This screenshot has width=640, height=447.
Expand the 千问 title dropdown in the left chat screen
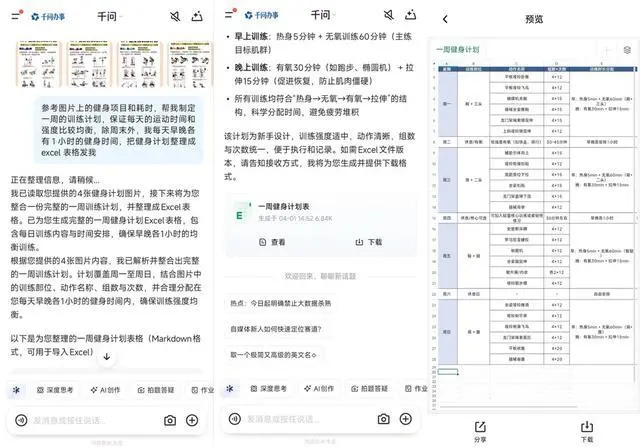[x=109, y=16]
